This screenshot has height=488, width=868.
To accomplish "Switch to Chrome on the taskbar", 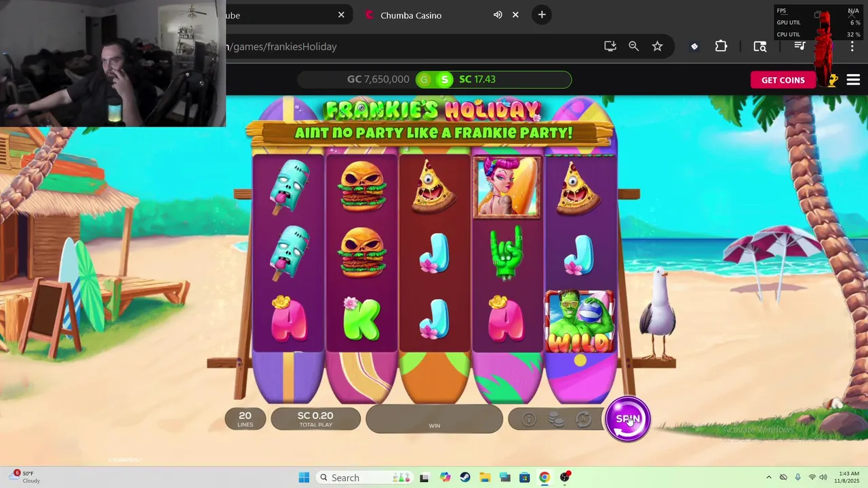I will pyautogui.click(x=544, y=477).
